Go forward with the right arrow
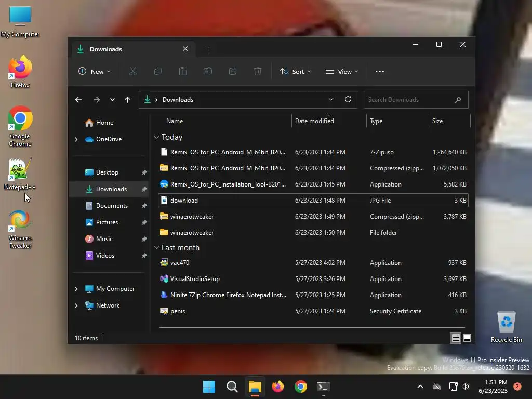Screen dimensions: 532x399 96,100
